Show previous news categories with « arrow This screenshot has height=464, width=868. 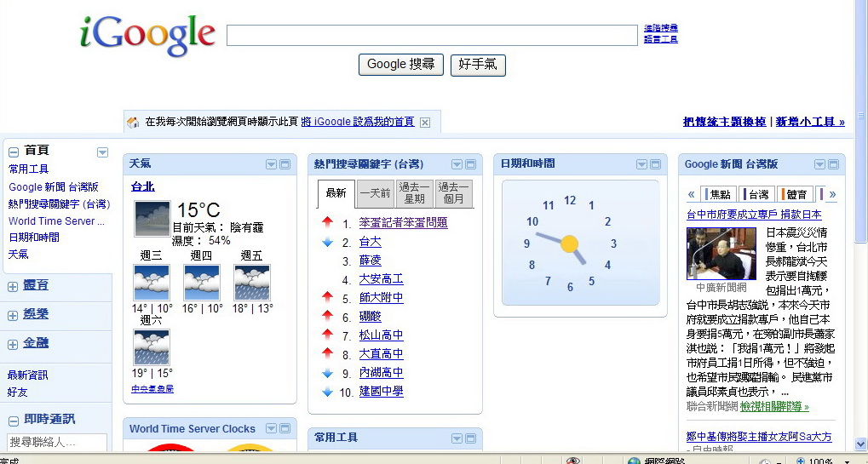click(691, 194)
